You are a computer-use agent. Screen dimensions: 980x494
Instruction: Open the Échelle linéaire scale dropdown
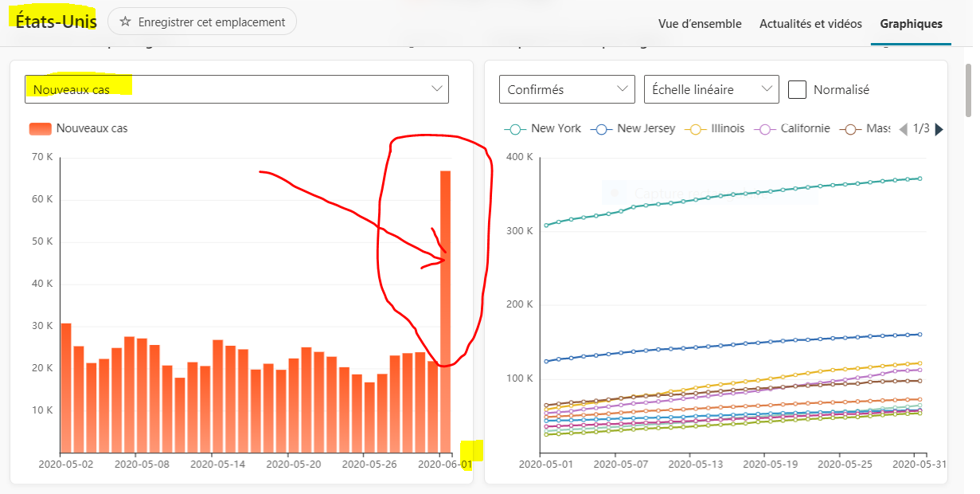(711, 89)
